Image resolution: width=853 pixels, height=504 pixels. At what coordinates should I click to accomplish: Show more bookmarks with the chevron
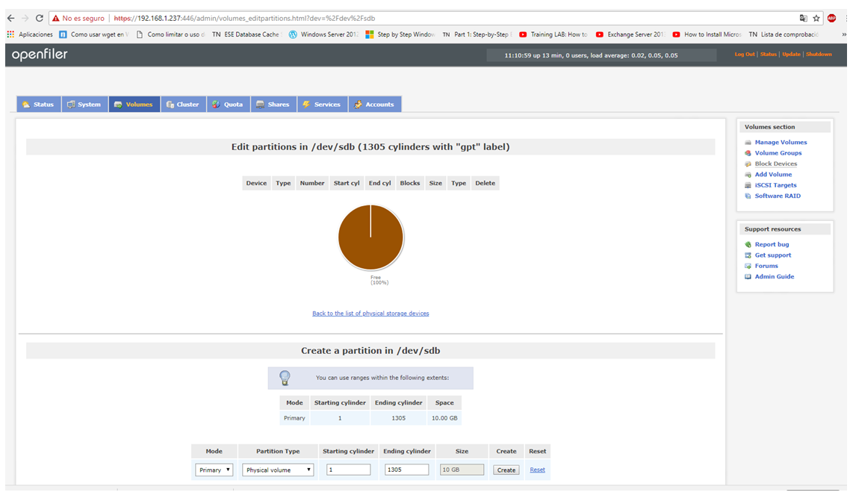point(844,34)
